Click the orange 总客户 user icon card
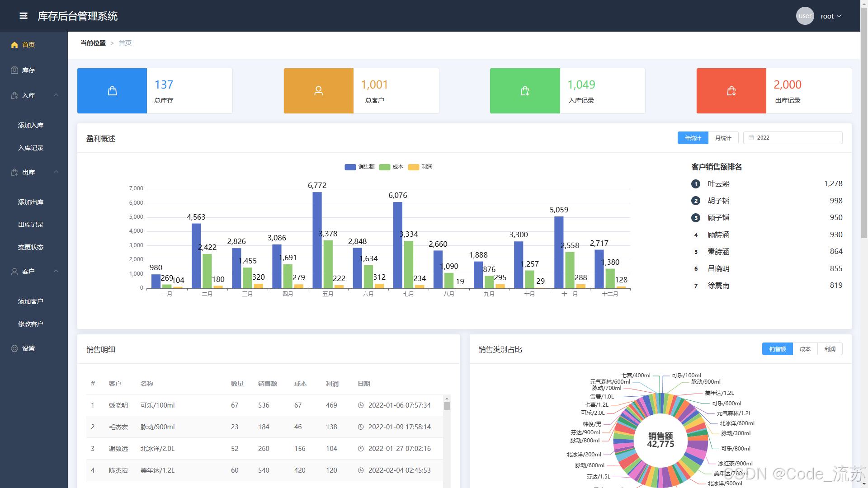This screenshot has height=488, width=868. coord(318,91)
